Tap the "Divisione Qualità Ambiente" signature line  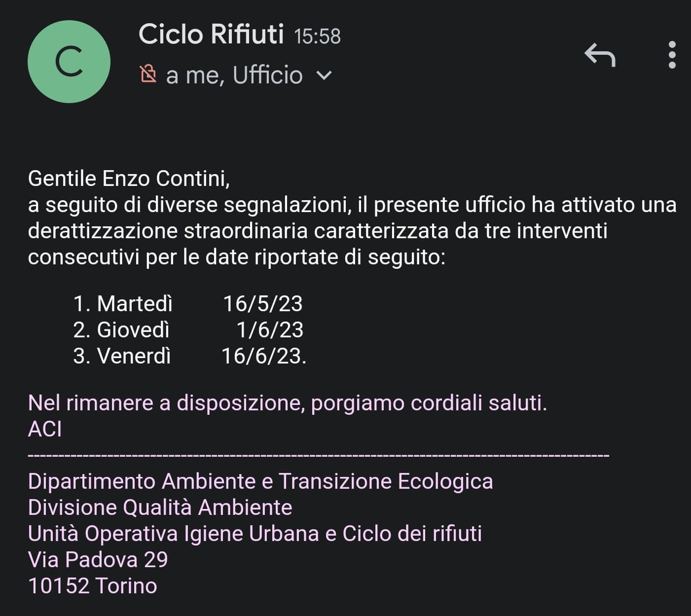pyautogui.click(x=160, y=507)
